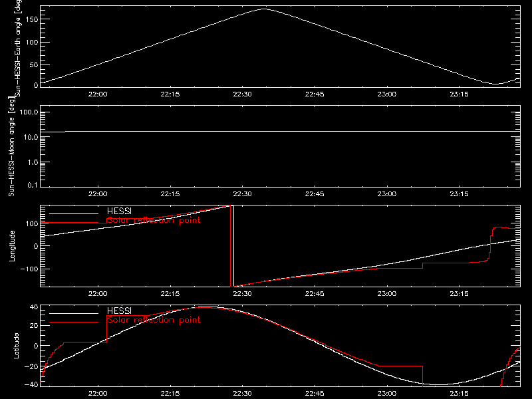The image size is (532, 399).
Task: Click the -20 tick on Latitude axis
Action: click(x=31, y=366)
